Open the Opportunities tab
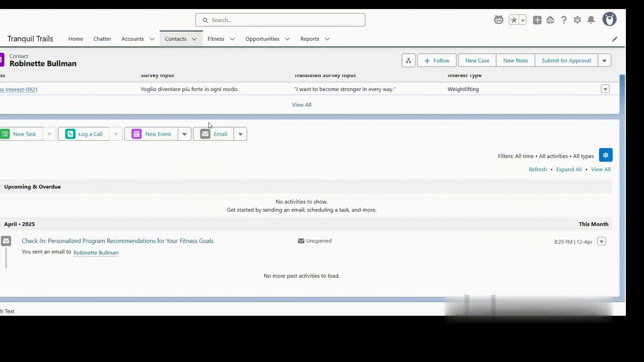 coord(262,39)
